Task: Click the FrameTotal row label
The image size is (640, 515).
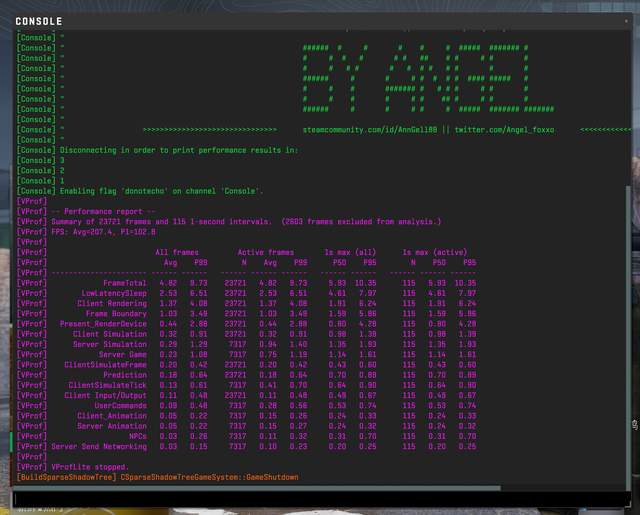Action: [x=124, y=283]
